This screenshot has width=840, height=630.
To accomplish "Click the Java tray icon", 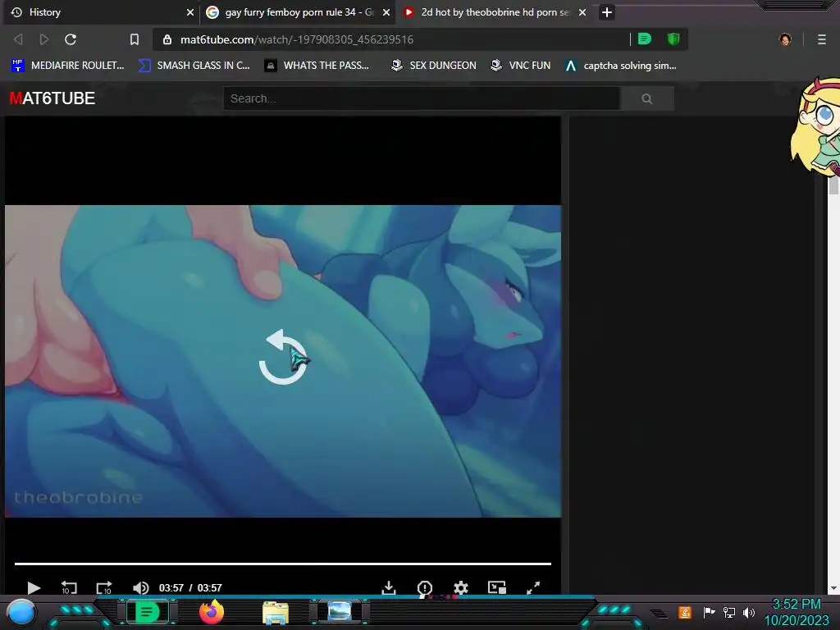I will pos(685,612).
